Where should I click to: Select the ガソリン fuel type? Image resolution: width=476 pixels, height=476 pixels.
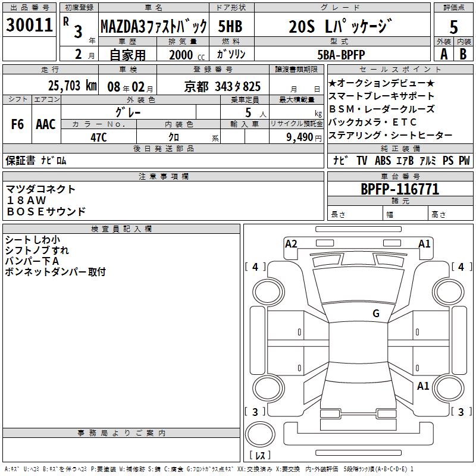point(231,54)
